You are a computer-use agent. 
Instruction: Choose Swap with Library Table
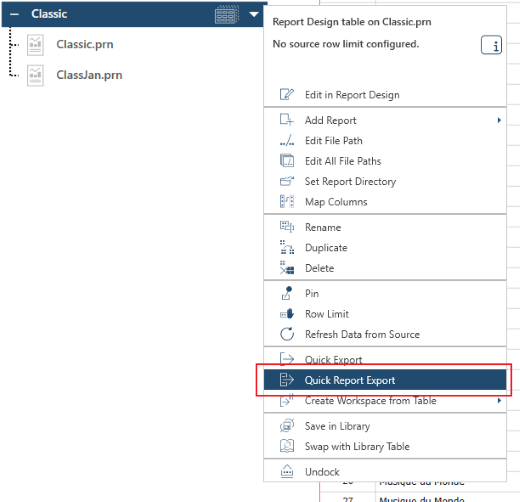click(385, 446)
